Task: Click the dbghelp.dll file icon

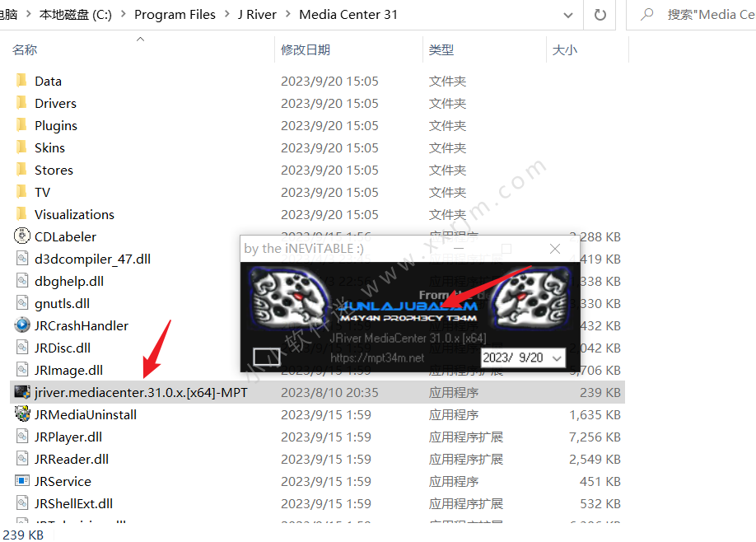Action: coord(22,281)
